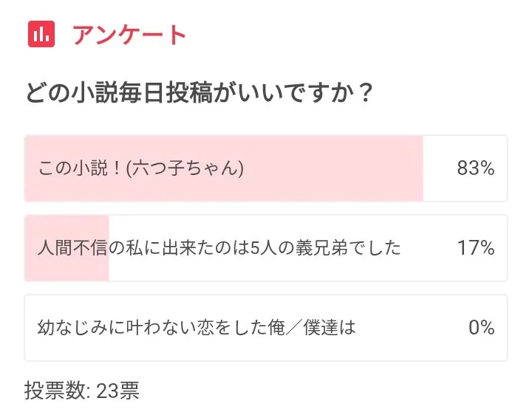Viewport: 532px width, 412px height.
Task: Click the white gap left of 83%
Action: 436,168
